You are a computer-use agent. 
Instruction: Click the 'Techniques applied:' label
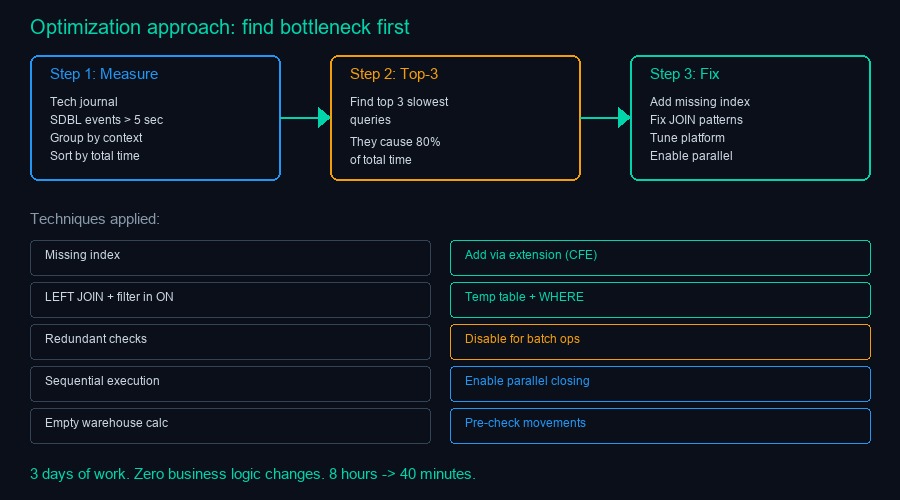(x=95, y=219)
